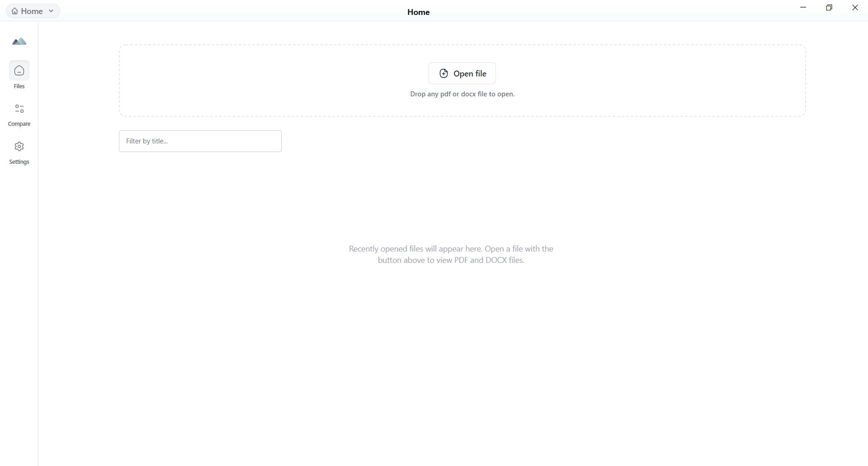Click the Open file button
868x466 pixels.
(462, 73)
